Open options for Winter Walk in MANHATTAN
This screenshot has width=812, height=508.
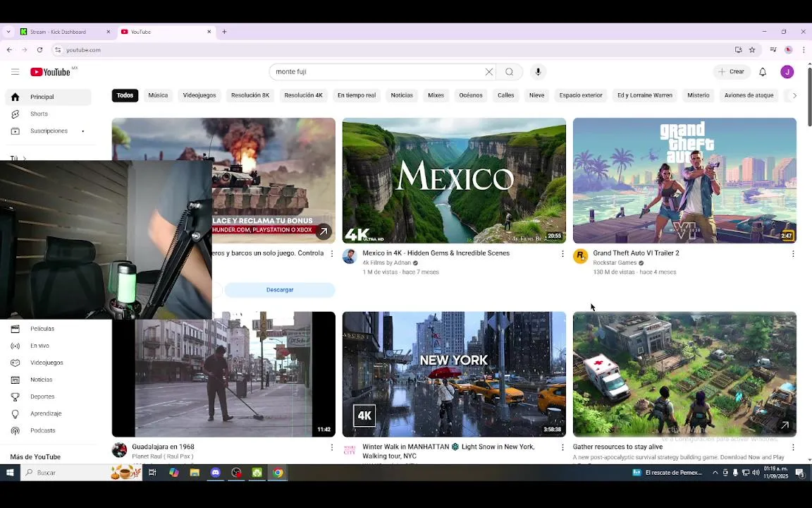(562, 447)
